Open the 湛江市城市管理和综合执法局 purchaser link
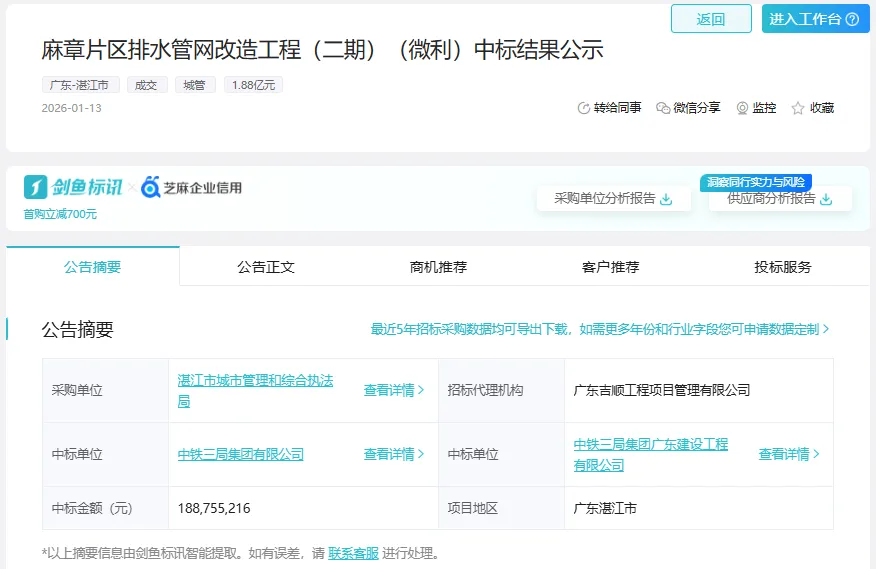The image size is (876, 569). pos(255,391)
